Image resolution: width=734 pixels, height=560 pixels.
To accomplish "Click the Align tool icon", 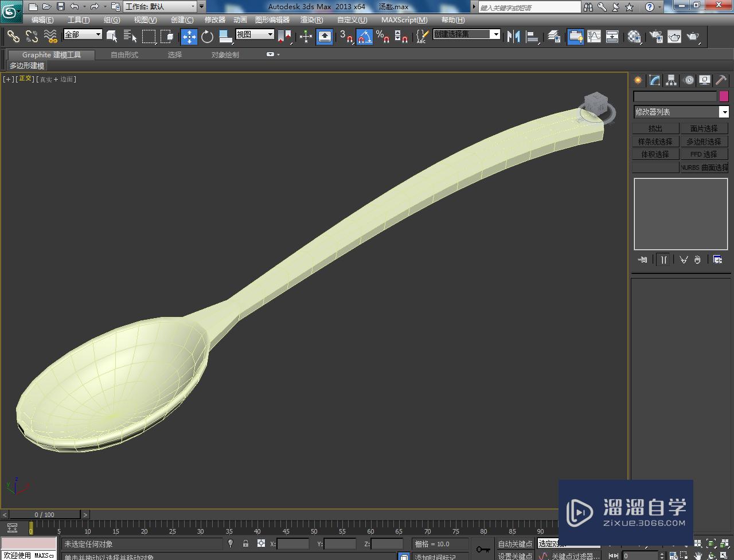I will (x=533, y=37).
